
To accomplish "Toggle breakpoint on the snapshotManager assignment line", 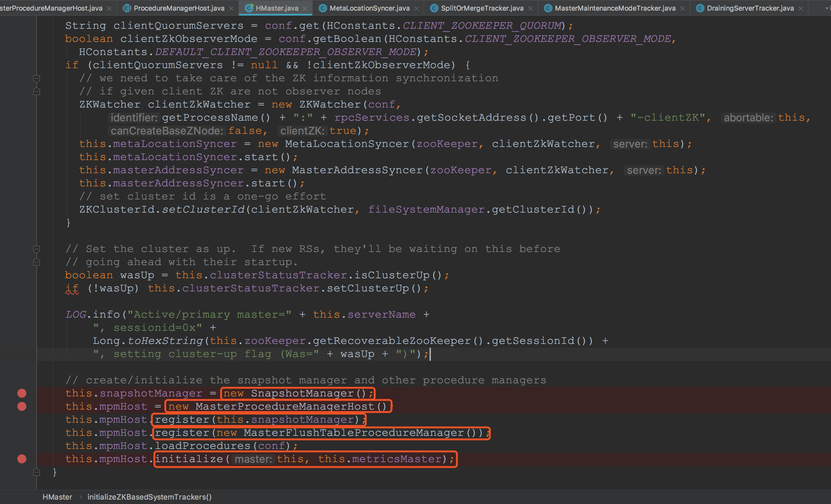I will click(x=22, y=393).
